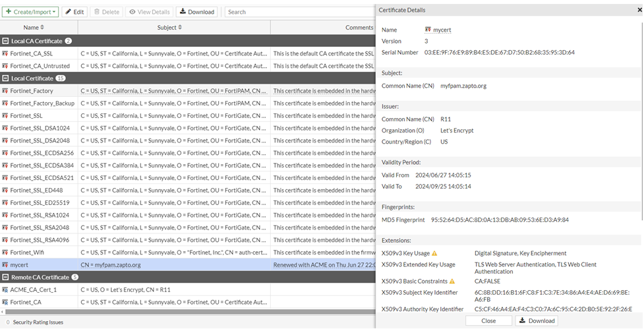Click subject cell 'CN = myfpam.zapto.org'
The width and height of the screenshot is (644, 329).
click(111, 265)
